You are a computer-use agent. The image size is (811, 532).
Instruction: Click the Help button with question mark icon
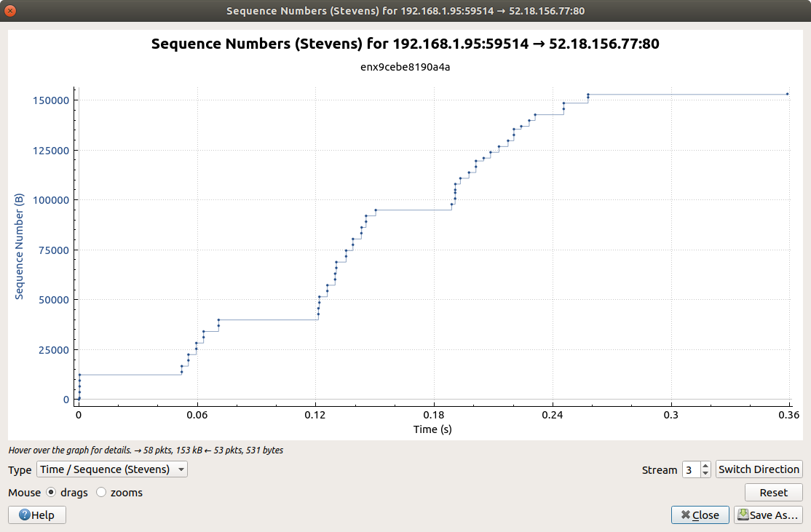pyautogui.click(x=36, y=515)
